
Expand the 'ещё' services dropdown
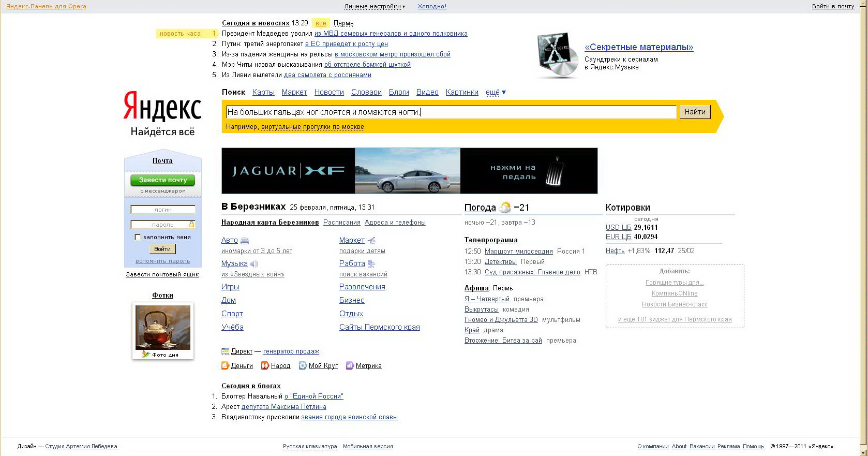[496, 92]
